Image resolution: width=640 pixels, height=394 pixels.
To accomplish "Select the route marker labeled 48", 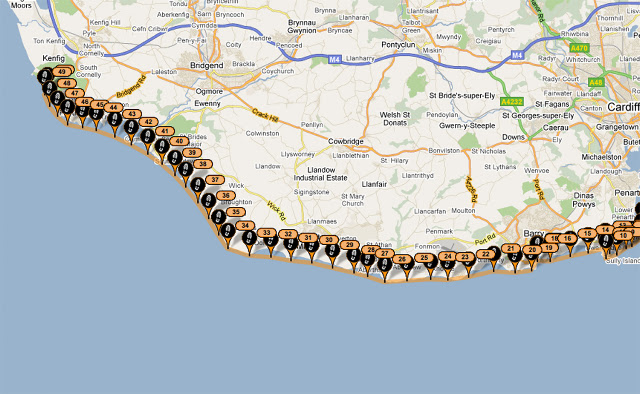I will pos(67,83).
